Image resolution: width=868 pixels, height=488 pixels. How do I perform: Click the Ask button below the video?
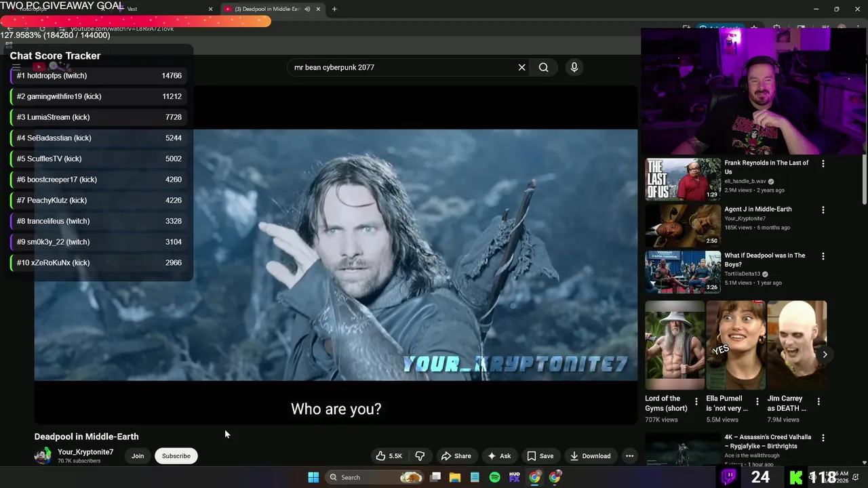click(x=499, y=456)
